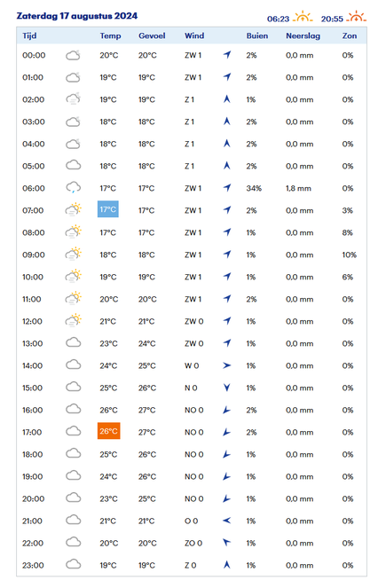This screenshot has width=378, height=588.
Task: Click the wind direction arrow at 14:00
Action: (x=227, y=365)
